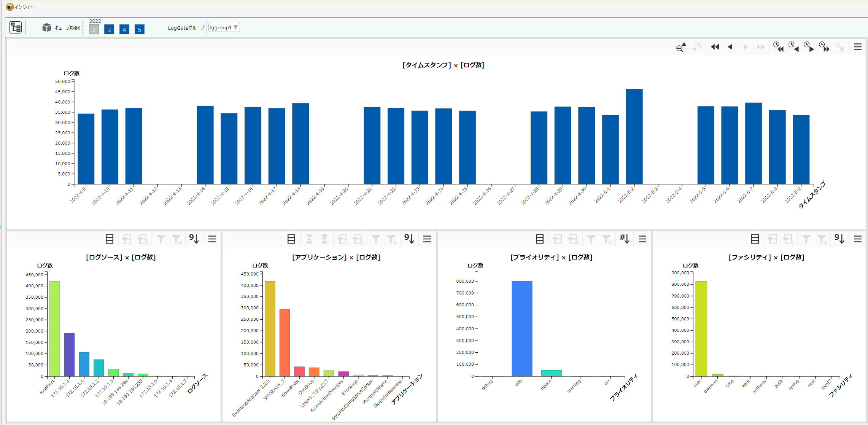Viewport: 868px width, 425px height.
Task: Click zoom out icon in timestamp chart toolbar
Action: (681, 47)
